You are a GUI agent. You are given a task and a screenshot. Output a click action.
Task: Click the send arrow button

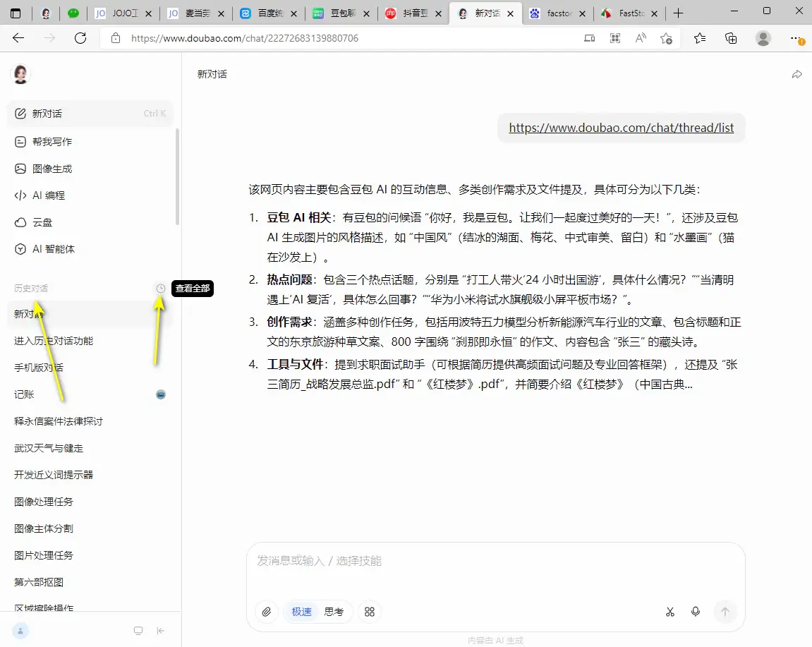pyautogui.click(x=725, y=612)
